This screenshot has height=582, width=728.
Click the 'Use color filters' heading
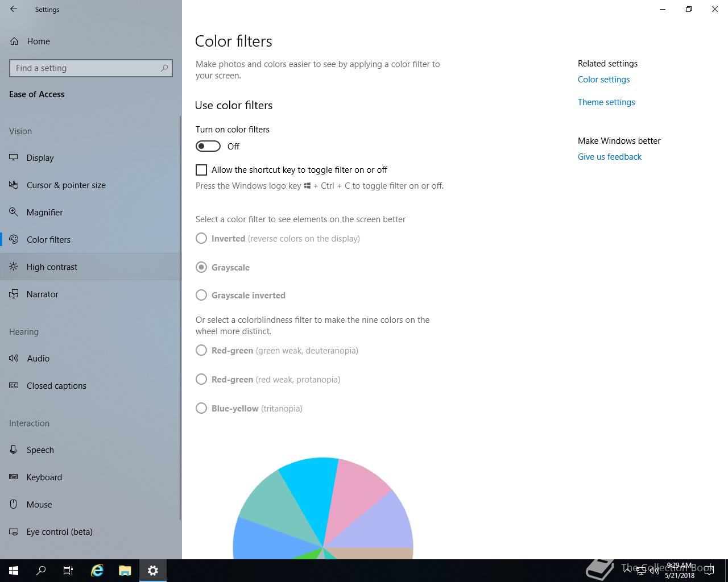[x=234, y=105]
